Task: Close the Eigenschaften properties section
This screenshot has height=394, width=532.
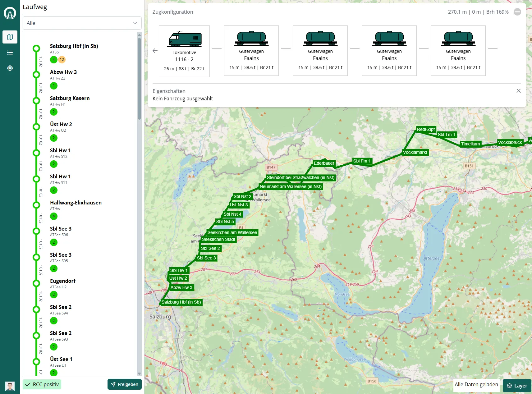Action: point(518,91)
